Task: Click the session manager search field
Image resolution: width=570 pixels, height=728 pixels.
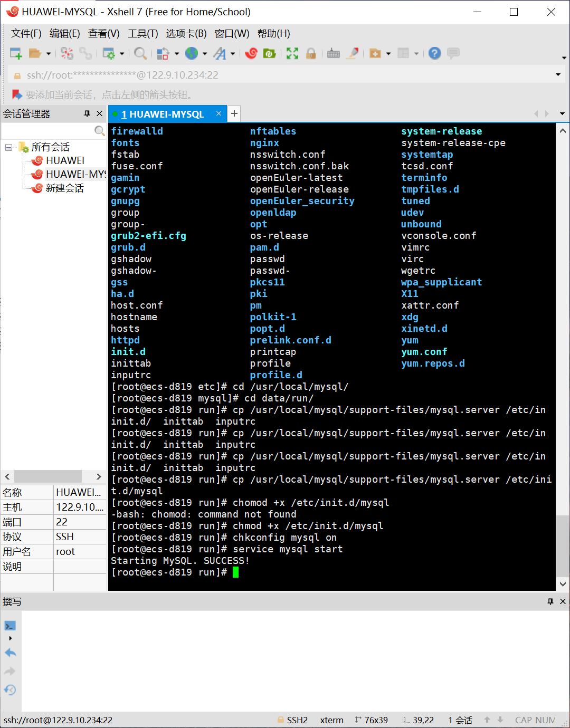Action: 47,130
